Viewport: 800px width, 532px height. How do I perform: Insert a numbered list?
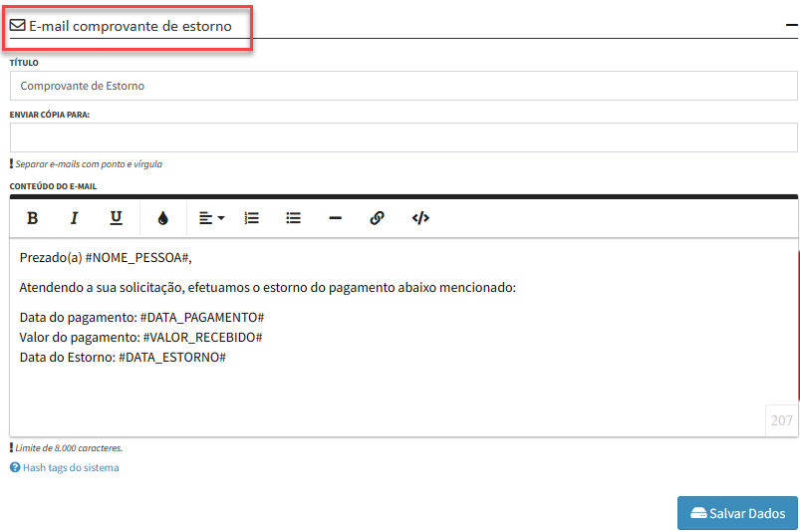[x=252, y=218]
